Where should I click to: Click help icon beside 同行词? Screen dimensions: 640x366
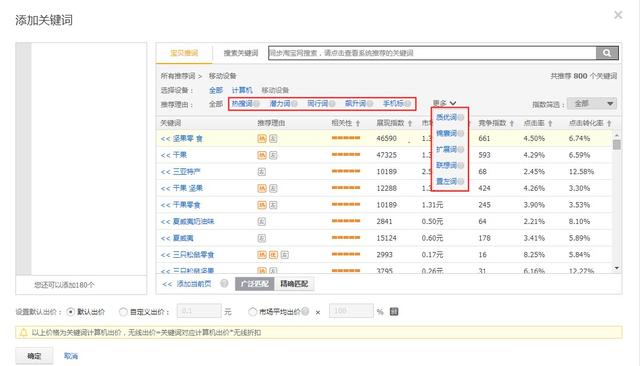332,104
